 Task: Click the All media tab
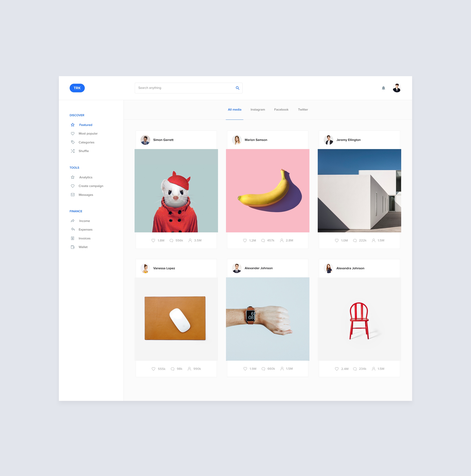click(235, 109)
